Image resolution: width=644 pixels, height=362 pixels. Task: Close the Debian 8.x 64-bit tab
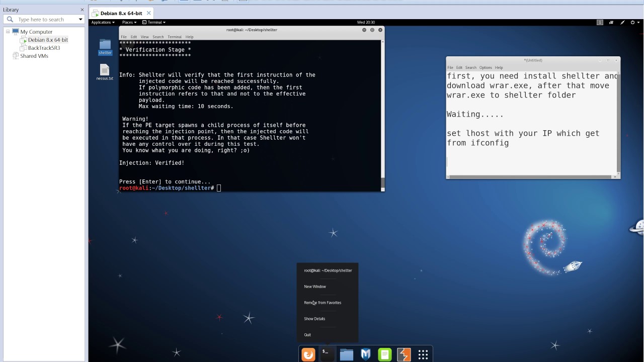coord(149,13)
